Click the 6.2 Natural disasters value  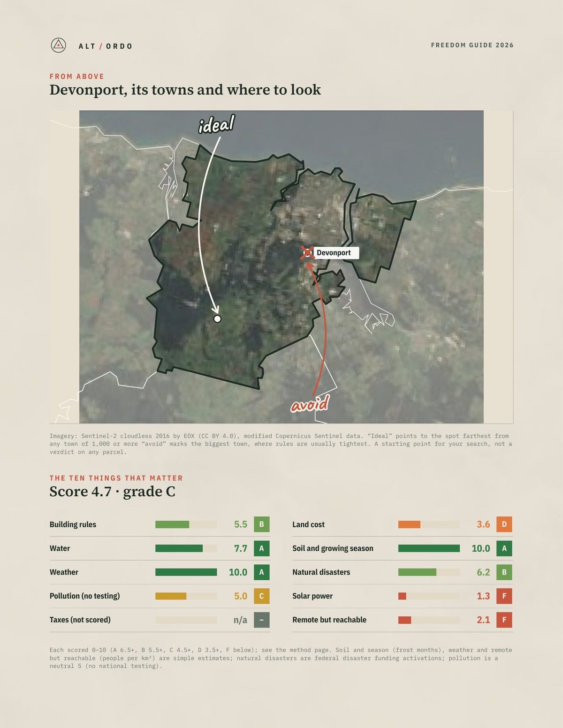coord(483,572)
